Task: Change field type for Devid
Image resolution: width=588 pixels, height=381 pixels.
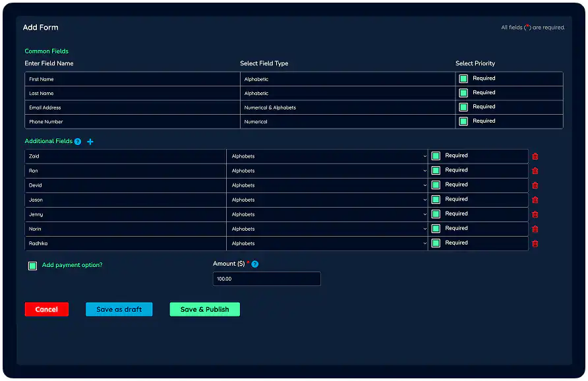Action: [326, 185]
